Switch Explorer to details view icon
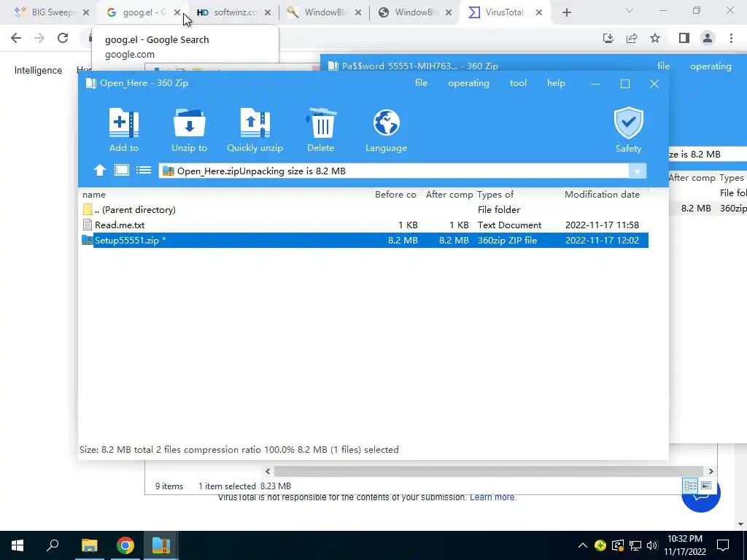The image size is (747, 560). pyautogui.click(x=690, y=486)
